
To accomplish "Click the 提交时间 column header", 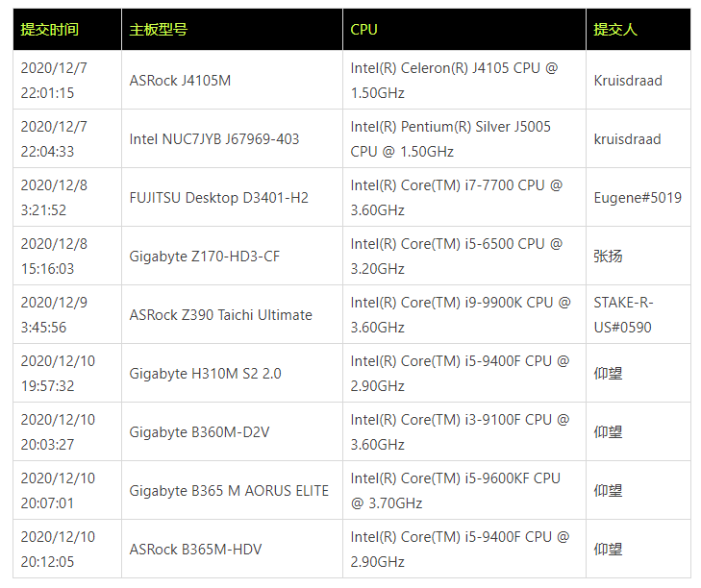I will click(x=67, y=30).
